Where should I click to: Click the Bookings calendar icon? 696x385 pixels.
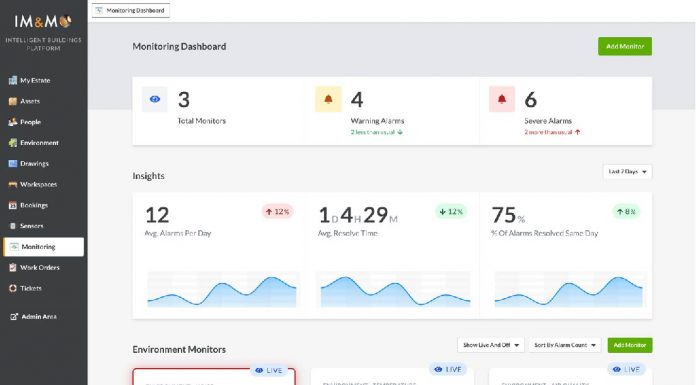[x=13, y=205]
